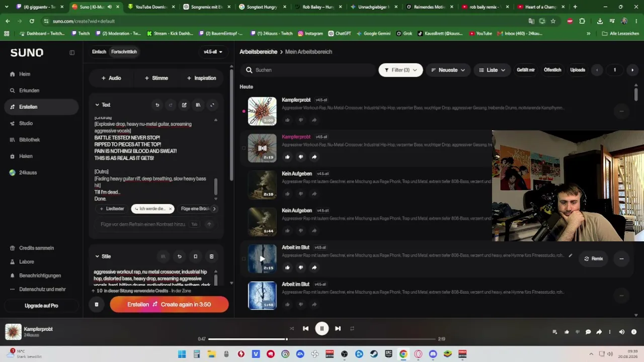644x362 pixels.
Task: Open the Neueste sort dropdown
Action: [448, 70]
